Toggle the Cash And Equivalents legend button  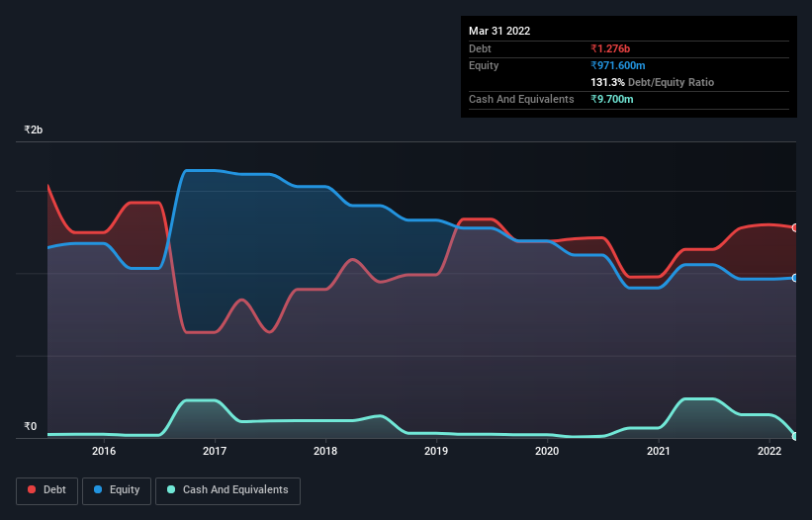coord(227,490)
